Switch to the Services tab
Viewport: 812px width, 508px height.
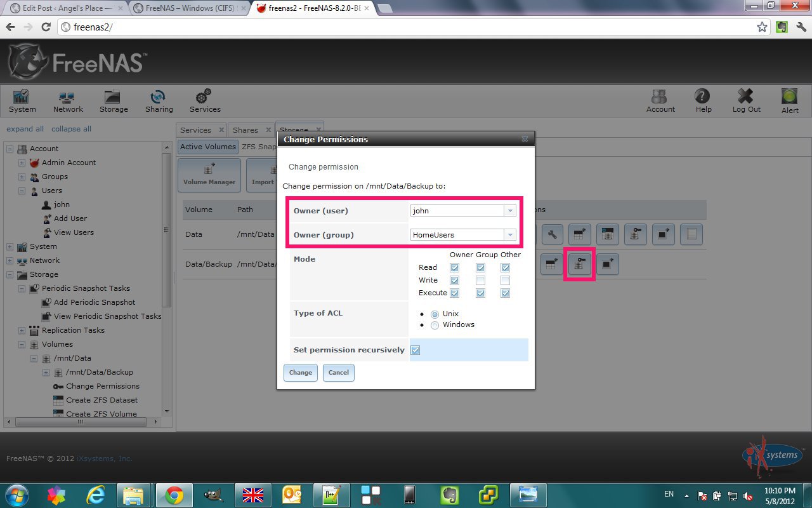pyautogui.click(x=195, y=130)
